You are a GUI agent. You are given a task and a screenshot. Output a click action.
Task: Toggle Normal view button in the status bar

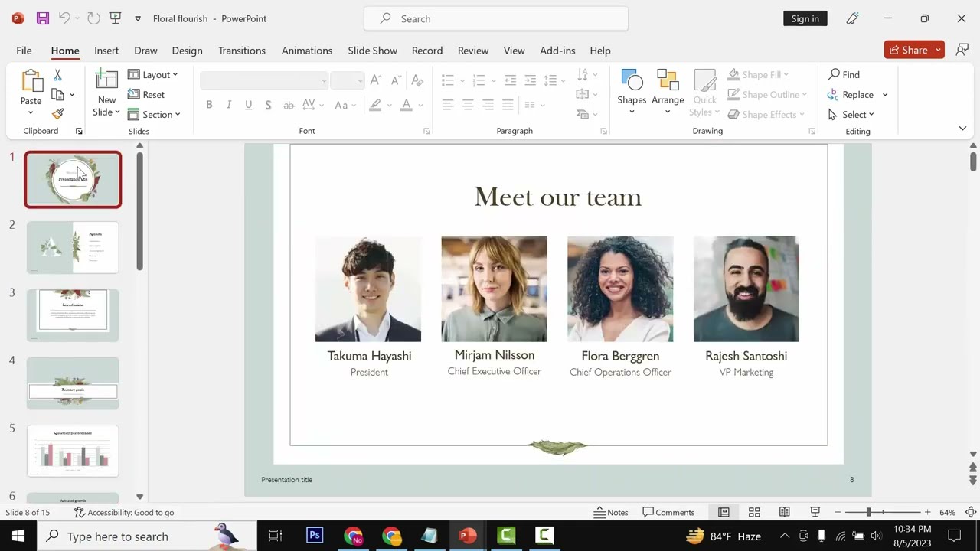point(724,512)
